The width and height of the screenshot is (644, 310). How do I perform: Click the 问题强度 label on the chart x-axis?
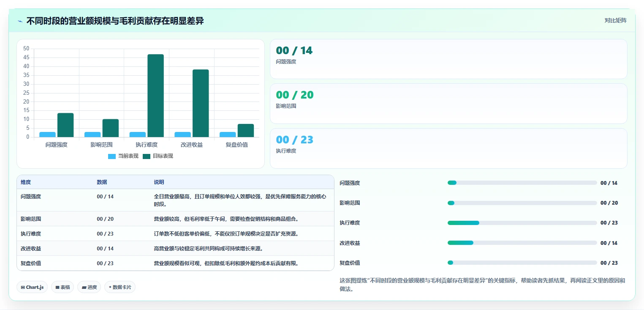click(x=57, y=145)
